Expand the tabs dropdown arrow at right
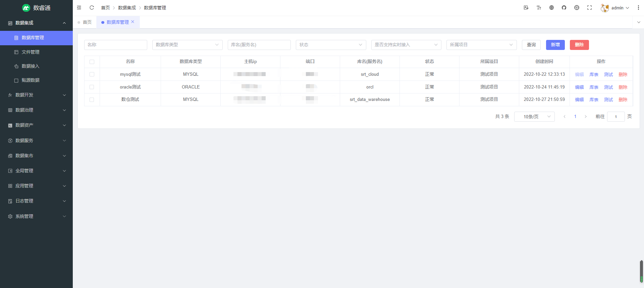Screen dimensions: 644x288 pyautogui.click(x=638, y=22)
